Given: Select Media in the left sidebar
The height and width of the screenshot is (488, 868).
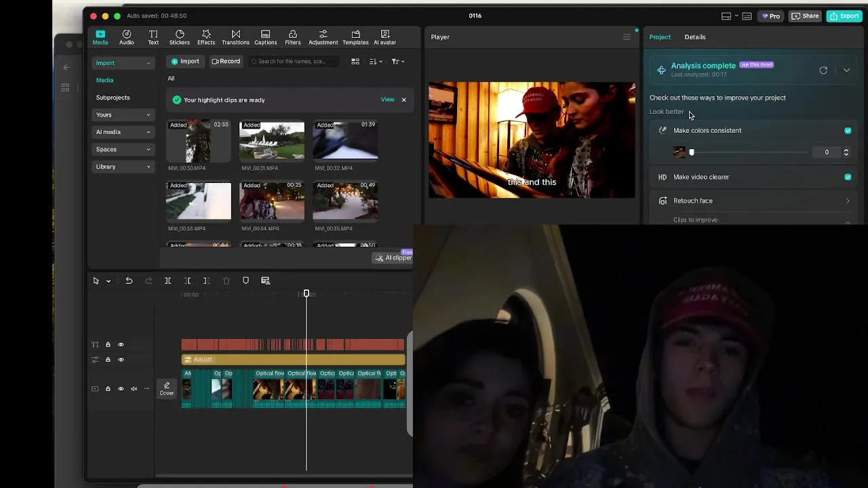Looking at the screenshot, I should [104, 80].
